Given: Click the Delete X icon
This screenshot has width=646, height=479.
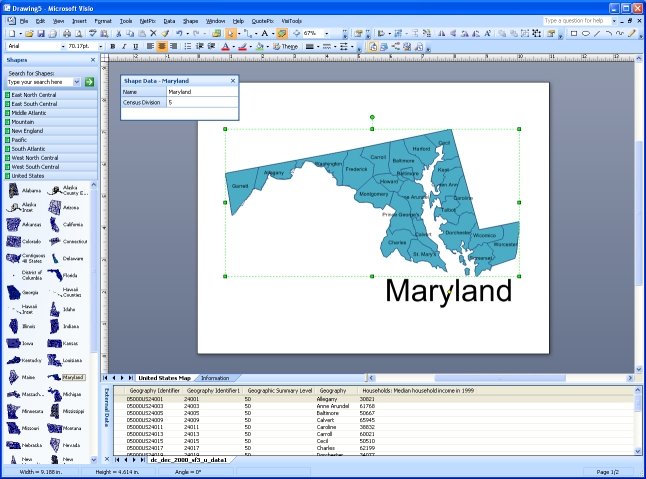Looking at the screenshot, I should point(153,33).
